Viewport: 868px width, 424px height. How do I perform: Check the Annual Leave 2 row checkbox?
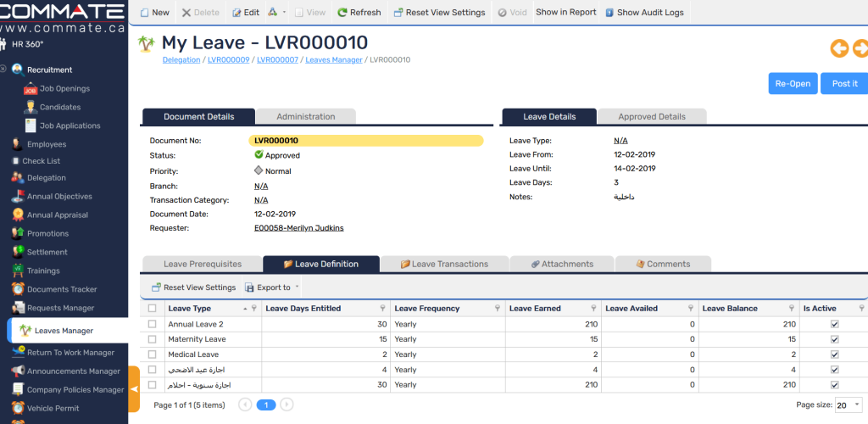click(153, 324)
